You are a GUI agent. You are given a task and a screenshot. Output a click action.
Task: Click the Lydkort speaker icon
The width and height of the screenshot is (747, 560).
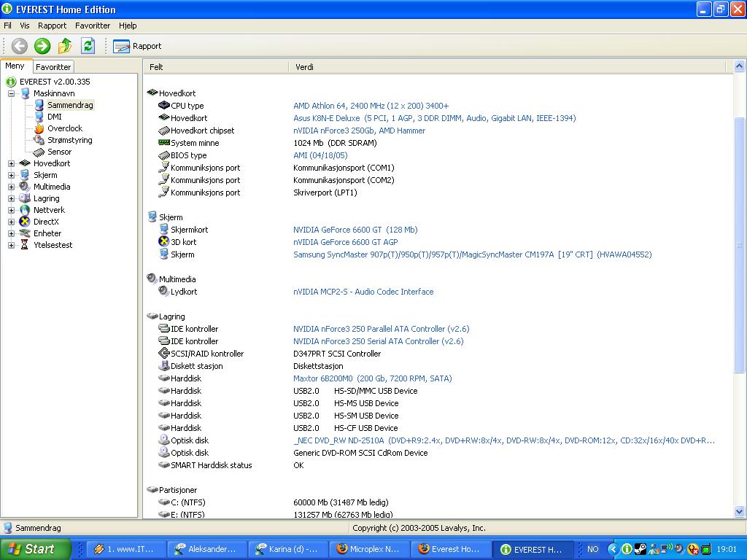(x=164, y=291)
